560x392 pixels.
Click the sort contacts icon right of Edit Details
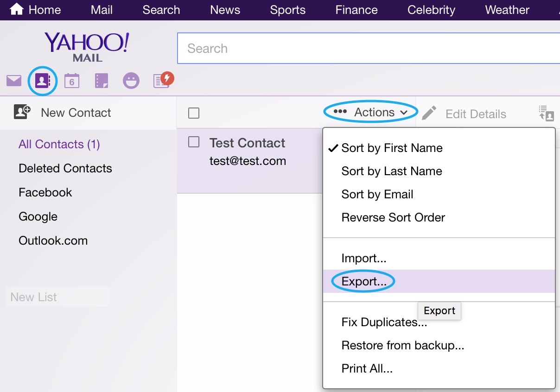coord(547,113)
